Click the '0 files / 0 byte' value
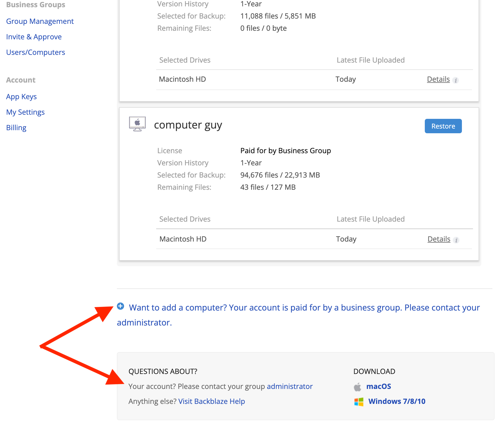This screenshot has width=504, height=423. [263, 28]
